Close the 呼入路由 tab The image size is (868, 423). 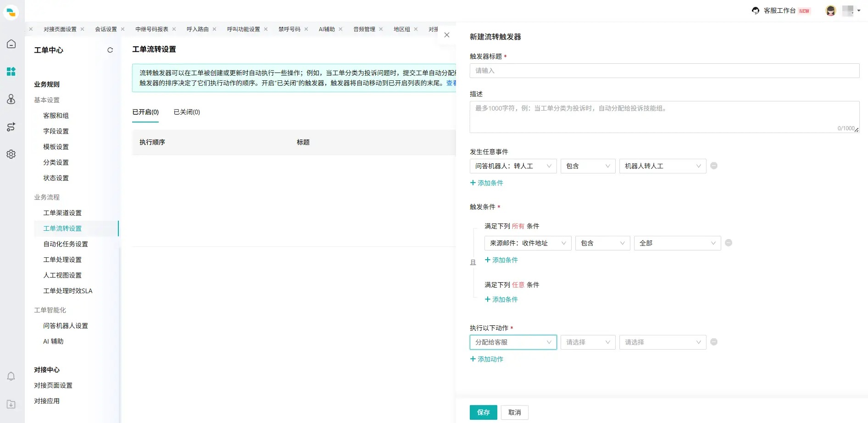pos(214,29)
